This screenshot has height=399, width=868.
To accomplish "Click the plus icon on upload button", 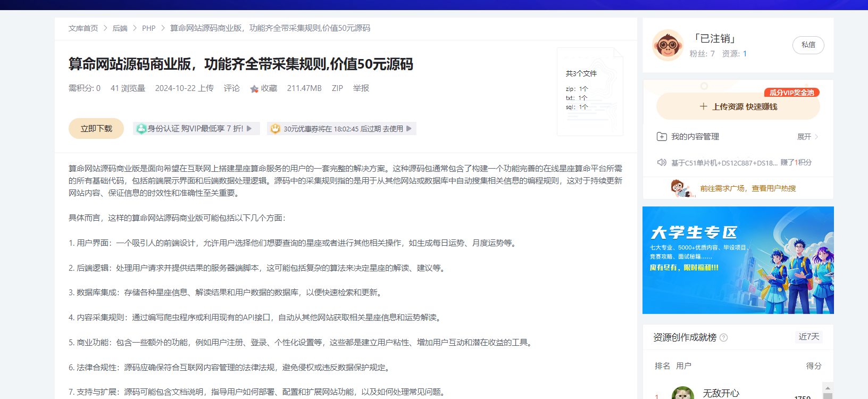I will [x=703, y=106].
